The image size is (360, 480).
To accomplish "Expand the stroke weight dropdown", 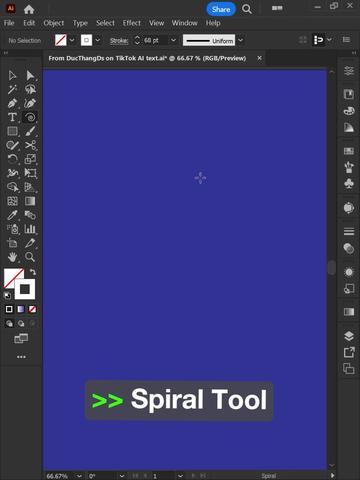I will click(173, 40).
